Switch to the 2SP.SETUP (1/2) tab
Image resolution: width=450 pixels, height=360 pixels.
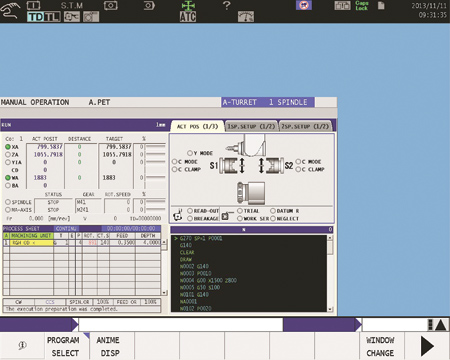305,126
